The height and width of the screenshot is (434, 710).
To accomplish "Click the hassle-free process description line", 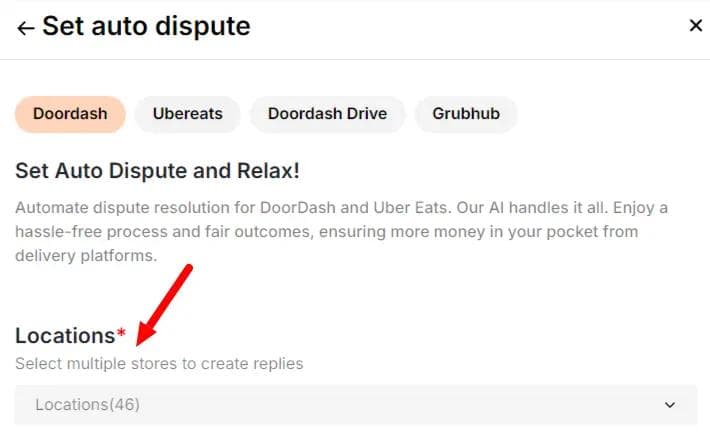I will coord(326,231).
